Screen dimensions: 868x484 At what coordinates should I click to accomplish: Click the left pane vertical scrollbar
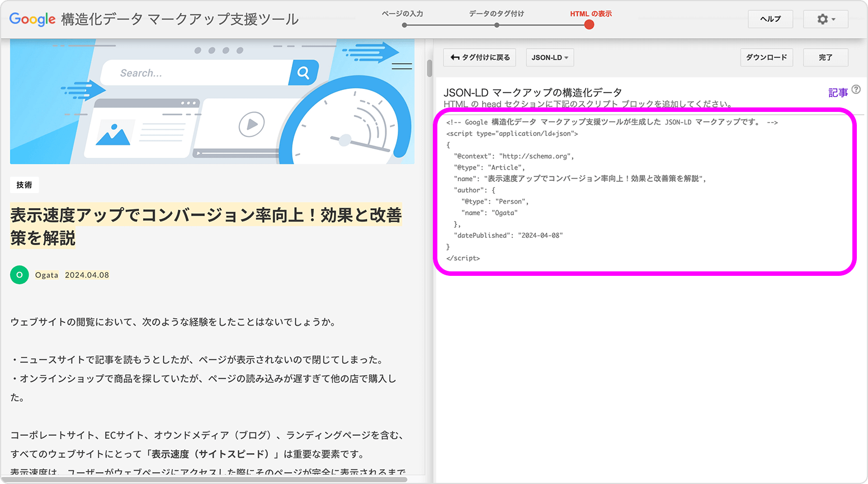430,68
